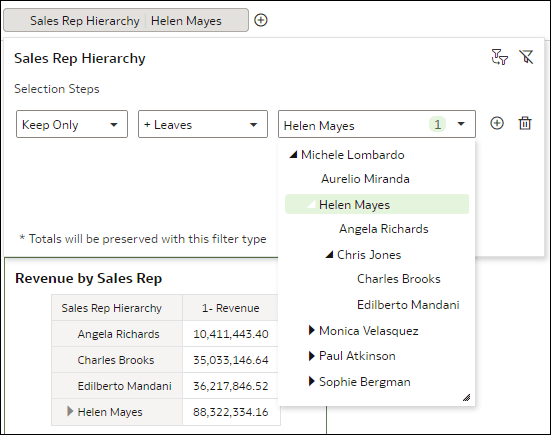Click the Sales Rep Hierarchy filter chip
Screen dimensions: 551x435
pyautogui.click(x=126, y=20)
